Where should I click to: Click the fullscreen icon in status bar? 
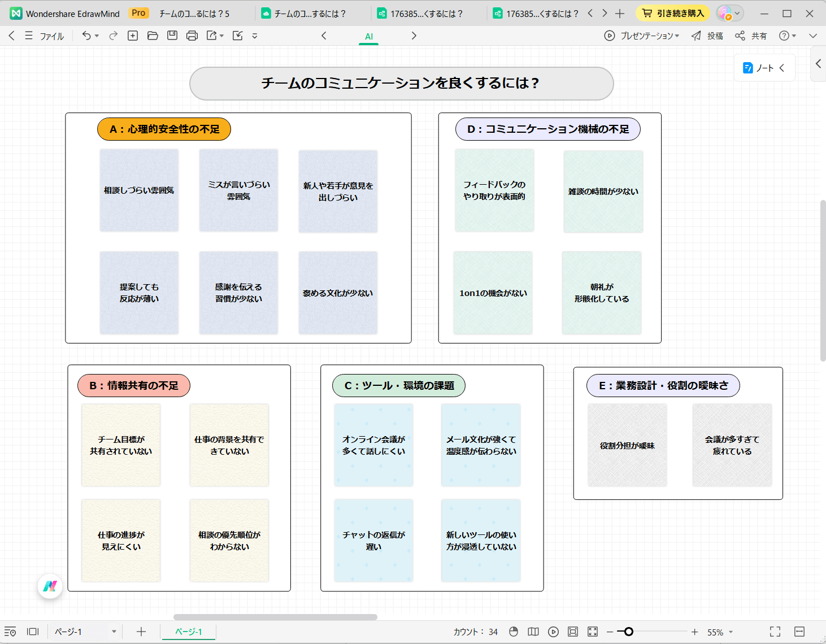(x=775, y=632)
